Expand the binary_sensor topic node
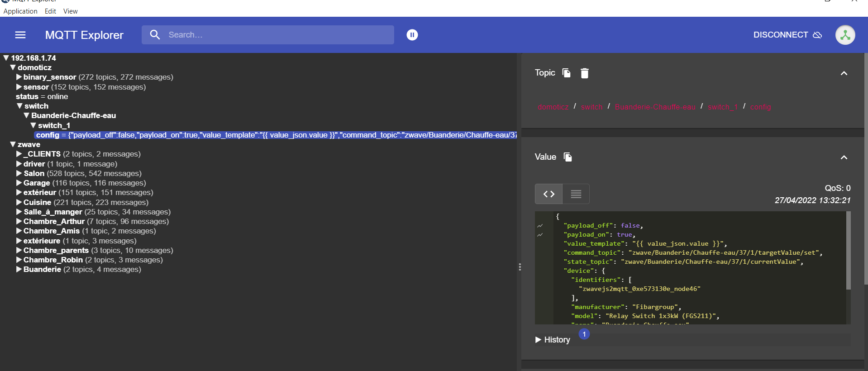The height and width of the screenshot is (371, 868). (19, 77)
